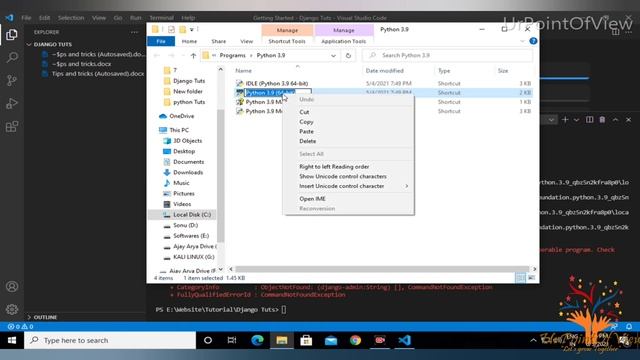The image size is (640, 360).
Task: Sort files by Date modified column header
Action: [x=384, y=71]
